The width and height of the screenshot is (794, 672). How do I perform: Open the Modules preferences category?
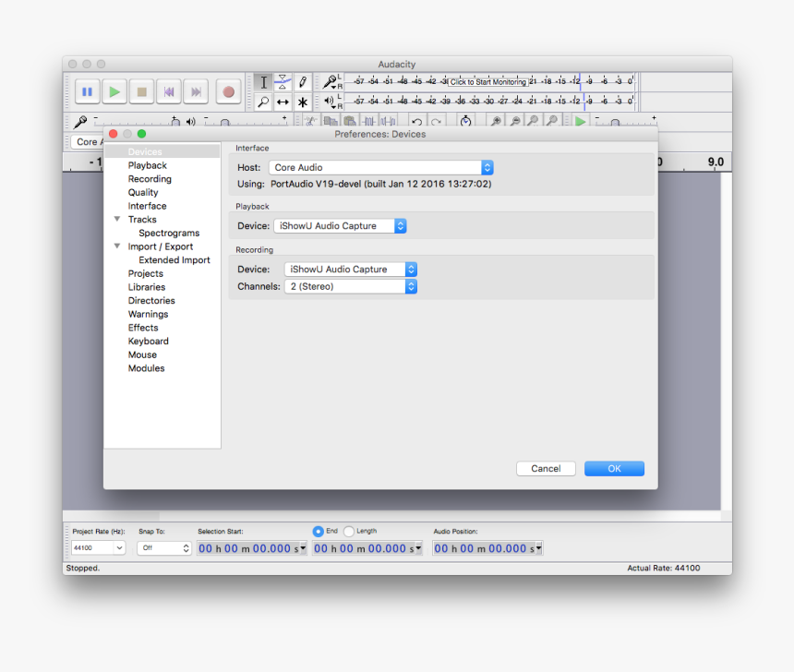pos(146,368)
